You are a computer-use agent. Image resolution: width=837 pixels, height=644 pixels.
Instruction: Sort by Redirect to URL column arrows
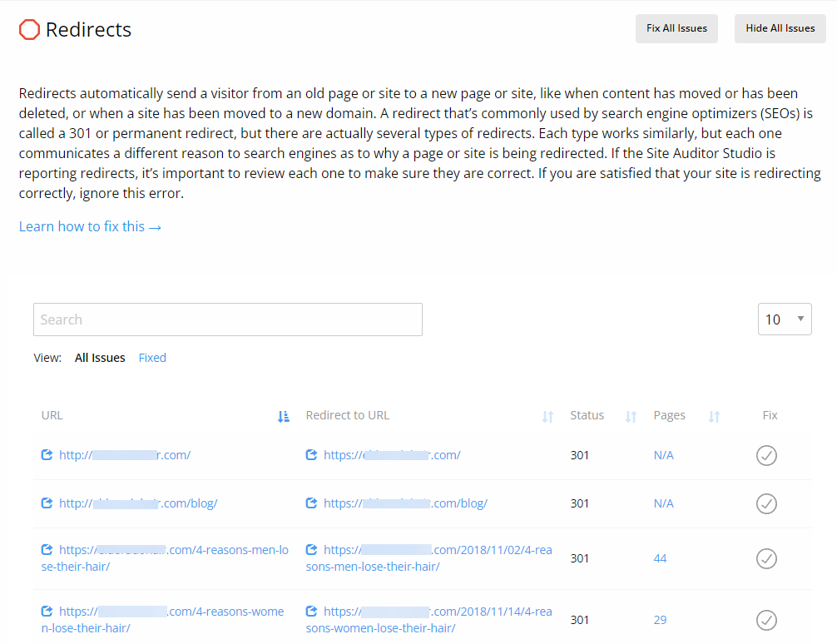(x=547, y=417)
